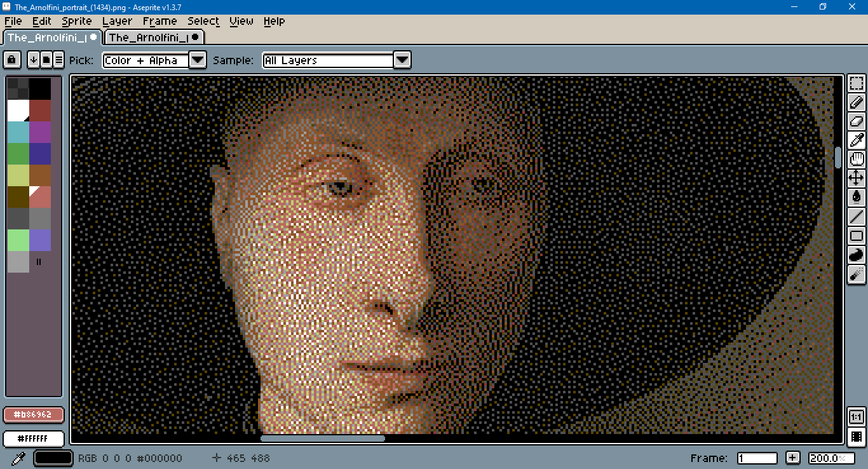
Task: Open the Layer menu
Action: coord(118,21)
